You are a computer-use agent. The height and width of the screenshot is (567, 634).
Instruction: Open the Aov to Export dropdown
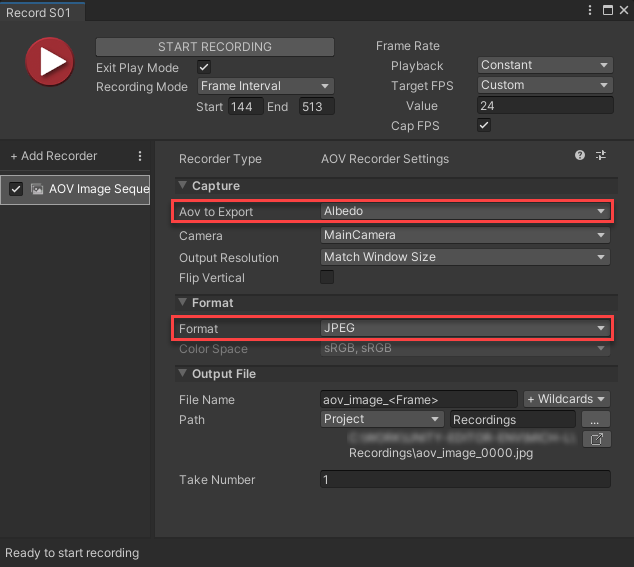click(465, 211)
